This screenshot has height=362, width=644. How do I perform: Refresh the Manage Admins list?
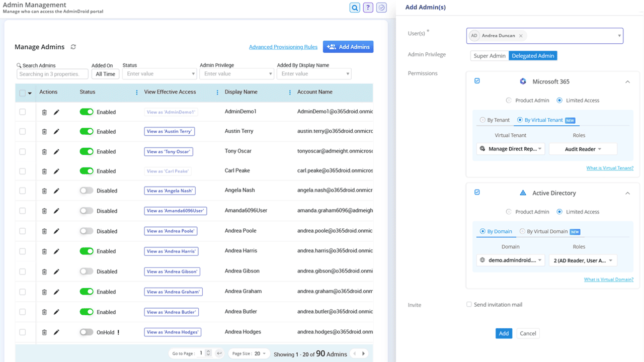[x=73, y=46]
